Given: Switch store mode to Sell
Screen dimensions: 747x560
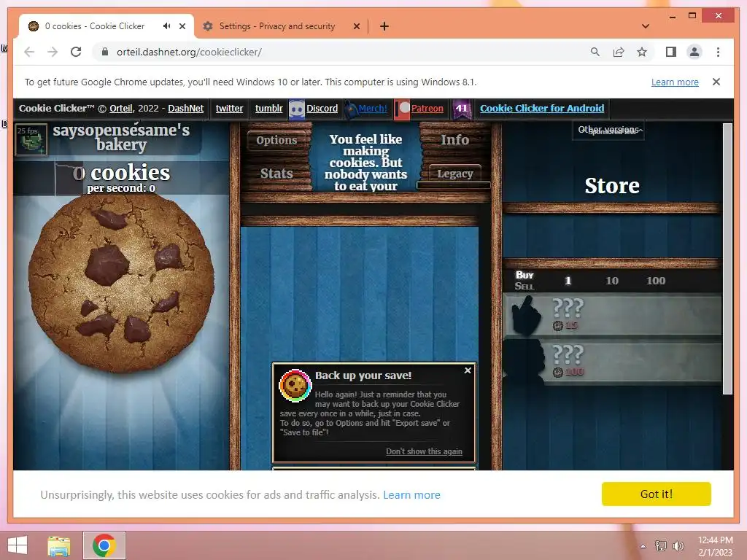Looking at the screenshot, I should pos(524,286).
